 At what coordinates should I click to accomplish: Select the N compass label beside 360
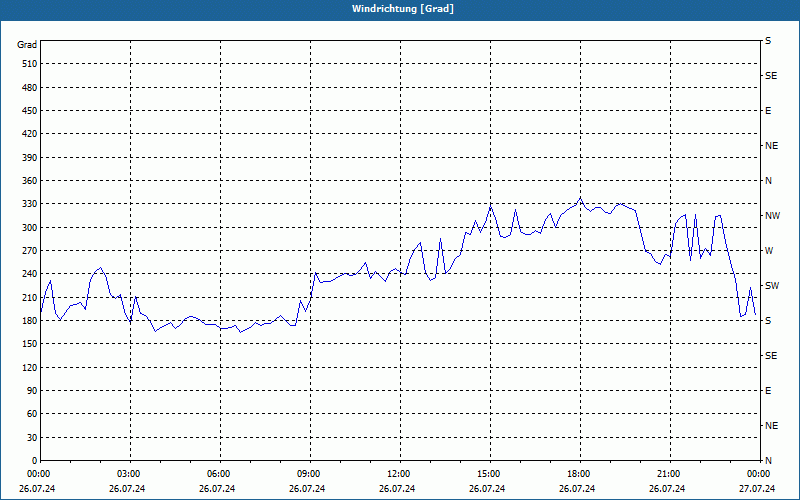(768, 181)
